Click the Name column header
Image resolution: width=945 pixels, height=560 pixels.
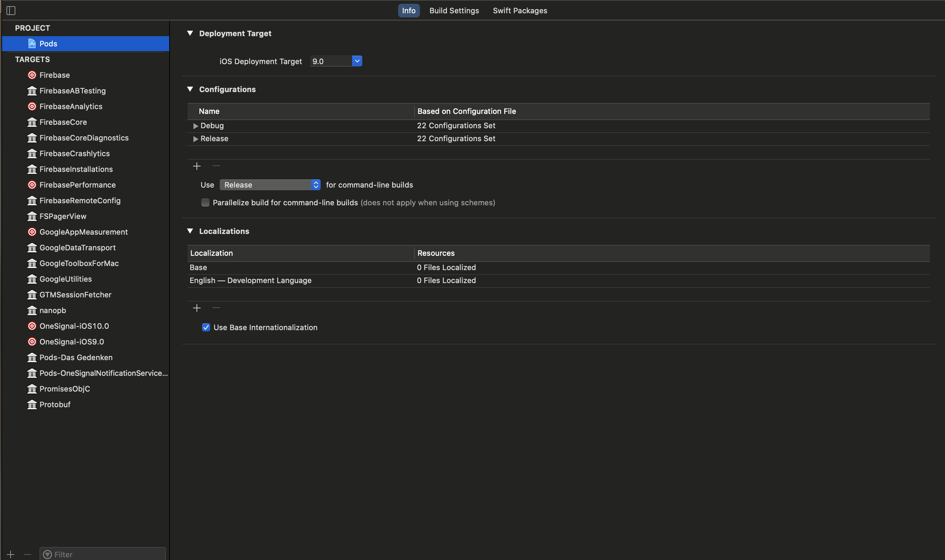(301, 111)
